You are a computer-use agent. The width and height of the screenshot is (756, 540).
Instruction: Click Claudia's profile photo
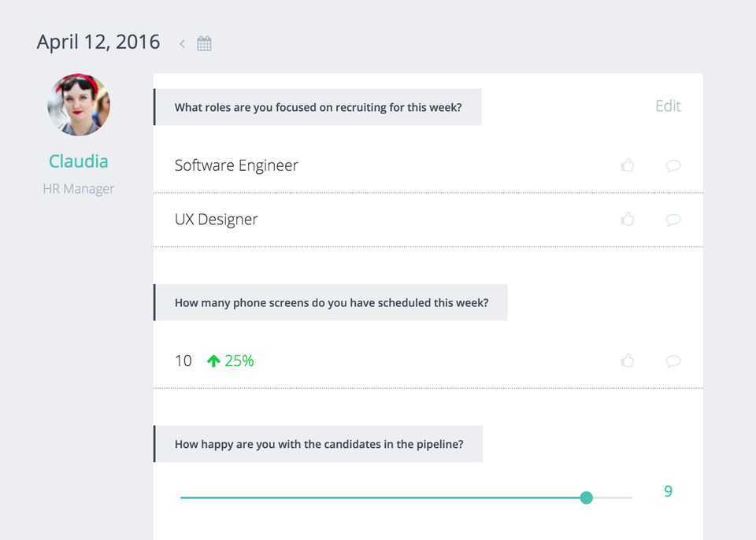pyautogui.click(x=79, y=105)
